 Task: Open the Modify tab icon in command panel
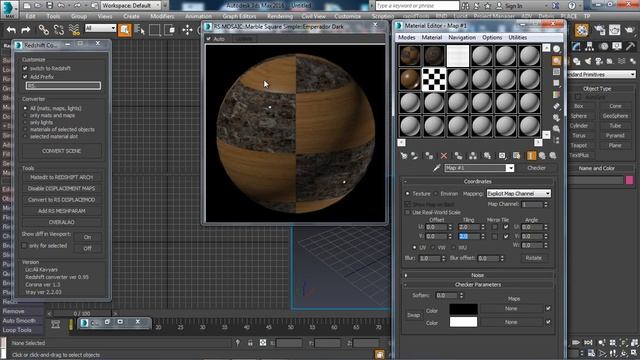[576, 47]
